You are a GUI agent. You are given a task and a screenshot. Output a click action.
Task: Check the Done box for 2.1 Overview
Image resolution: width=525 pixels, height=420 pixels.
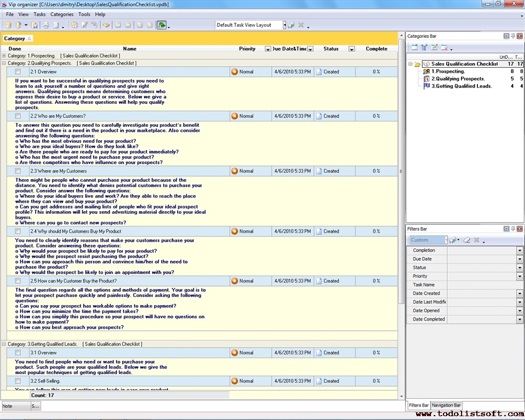point(18,72)
